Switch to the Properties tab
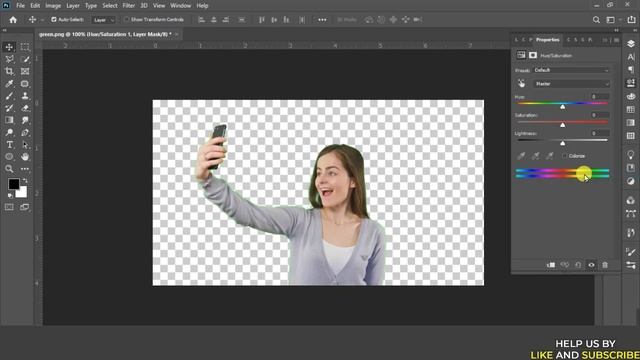640x360 pixels. 547,40
